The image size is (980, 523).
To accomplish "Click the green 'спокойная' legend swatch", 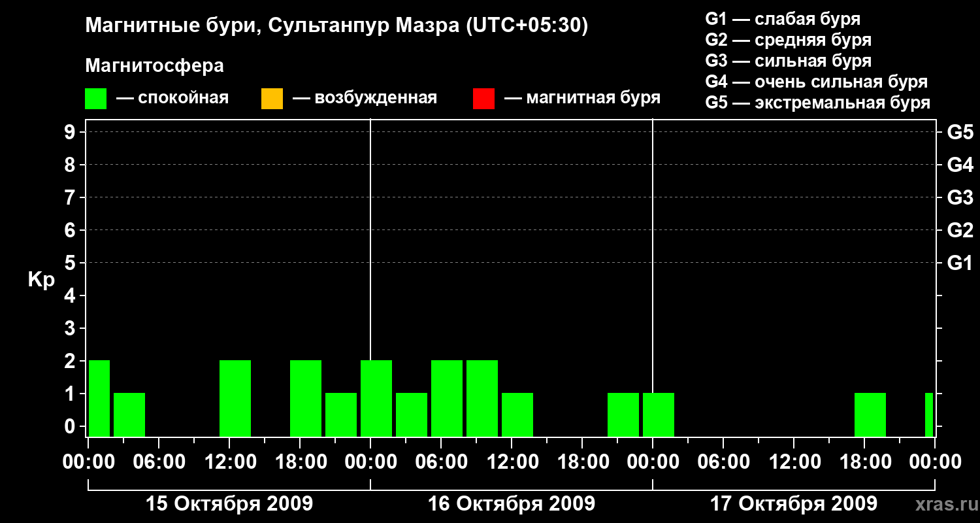I will click(x=95, y=99).
